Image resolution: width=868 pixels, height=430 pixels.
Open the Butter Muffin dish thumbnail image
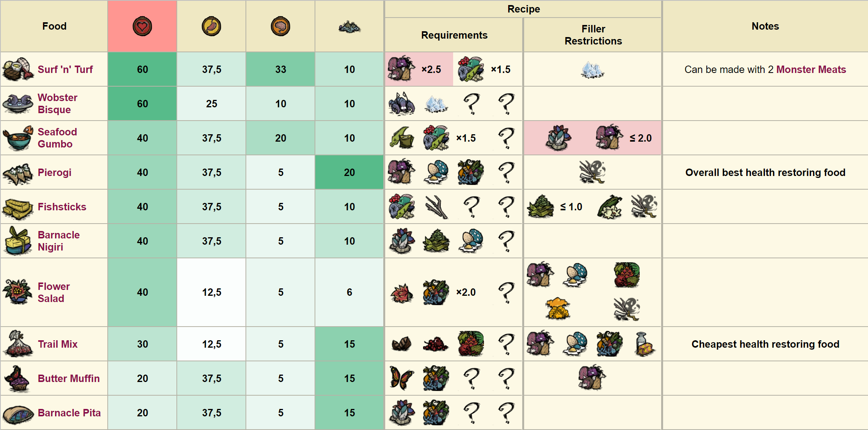(18, 378)
